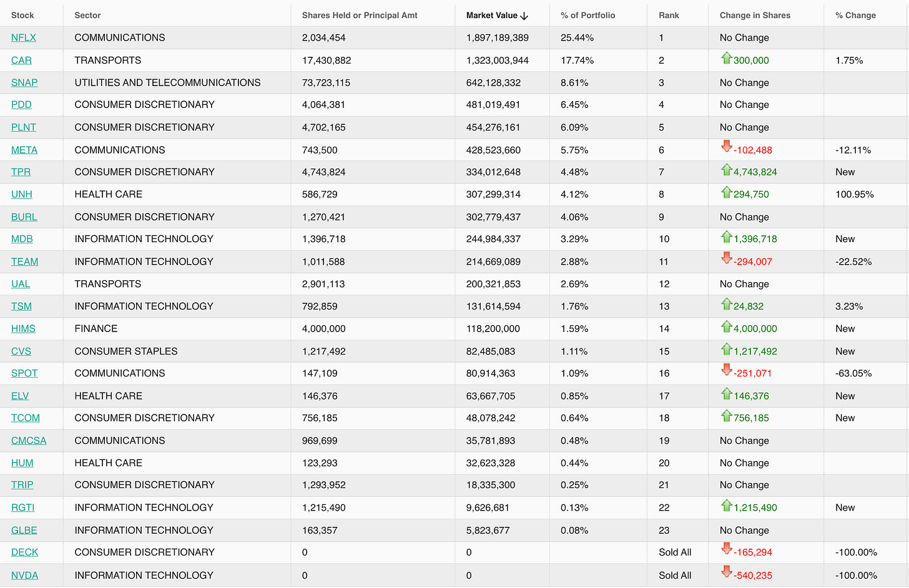Select the FINANCE sector cell
The image size is (909, 588).
(x=96, y=328)
